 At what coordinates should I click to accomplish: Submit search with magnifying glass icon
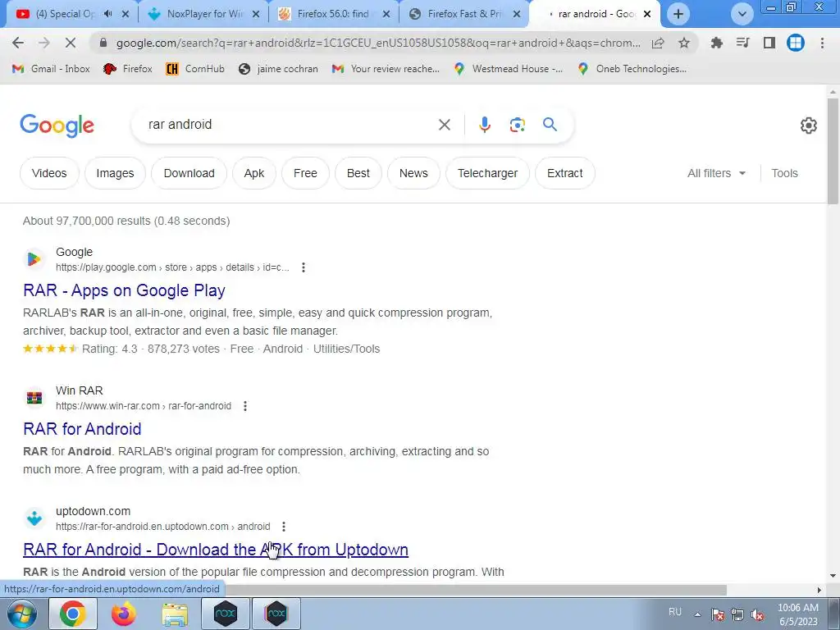[550, 125]
